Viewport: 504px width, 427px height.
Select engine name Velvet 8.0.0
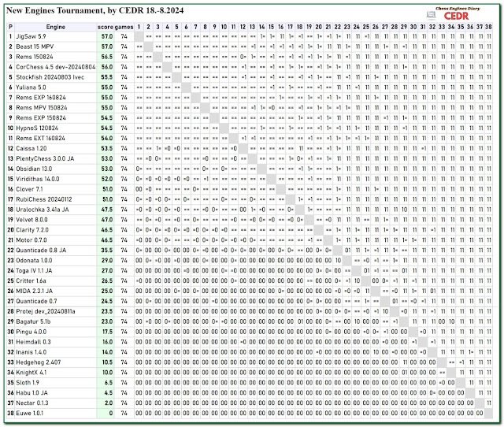pos(31,220)
